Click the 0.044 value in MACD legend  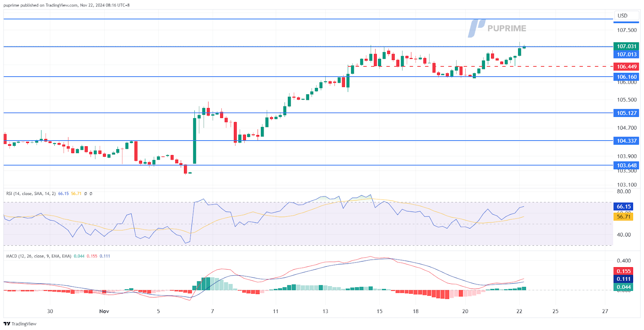(x=79, y=256)
